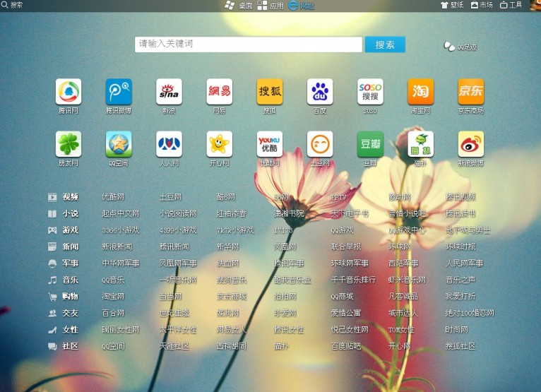Open the QQ足迹 footprint icon
The height and width of the screenshot is (392, 541).
[x=449, y=46]
